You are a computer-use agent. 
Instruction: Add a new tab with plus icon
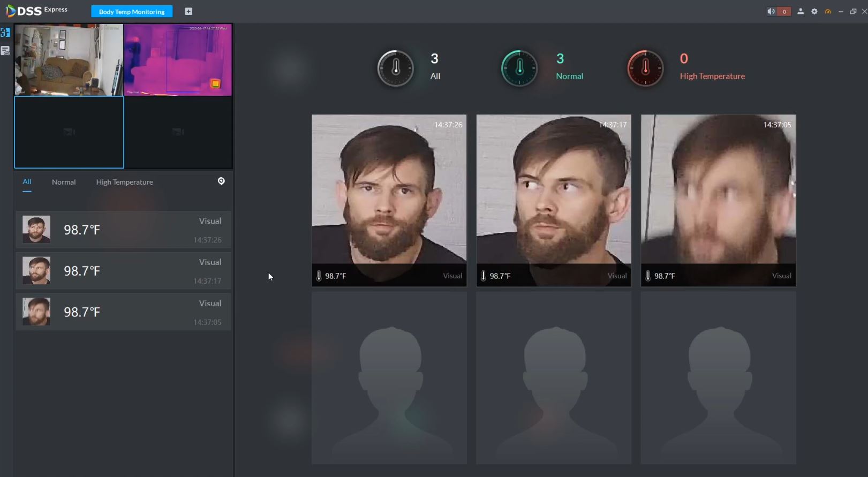click(x=188, y=11)
